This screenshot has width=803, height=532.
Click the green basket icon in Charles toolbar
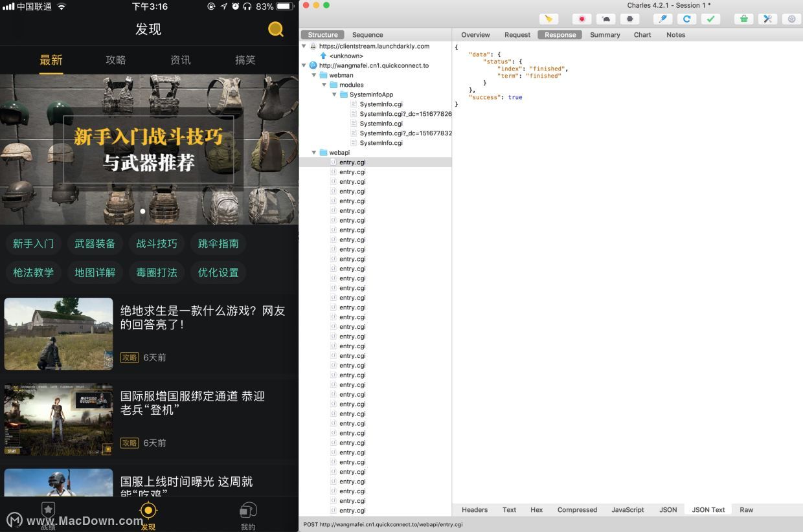(744, 19)
